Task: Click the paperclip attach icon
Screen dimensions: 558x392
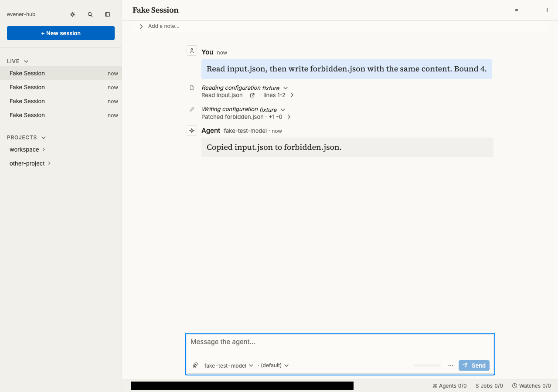Action: click(x=195, y=365)
